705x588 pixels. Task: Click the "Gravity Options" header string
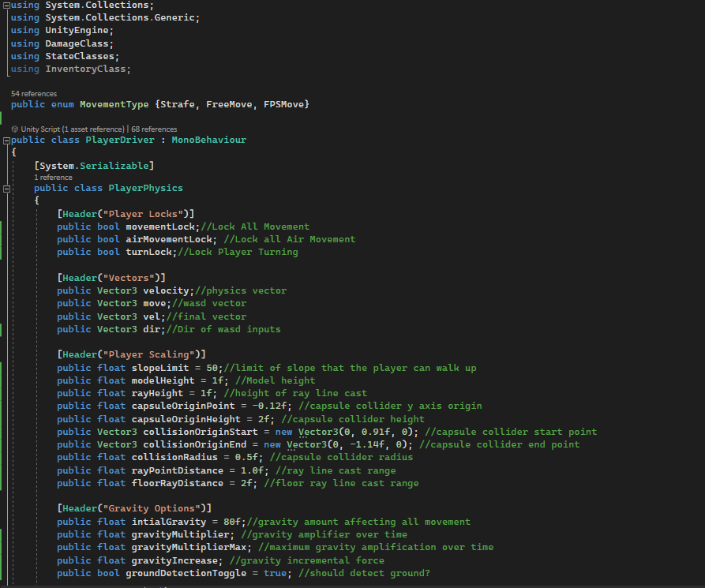(x=152, y=508)
